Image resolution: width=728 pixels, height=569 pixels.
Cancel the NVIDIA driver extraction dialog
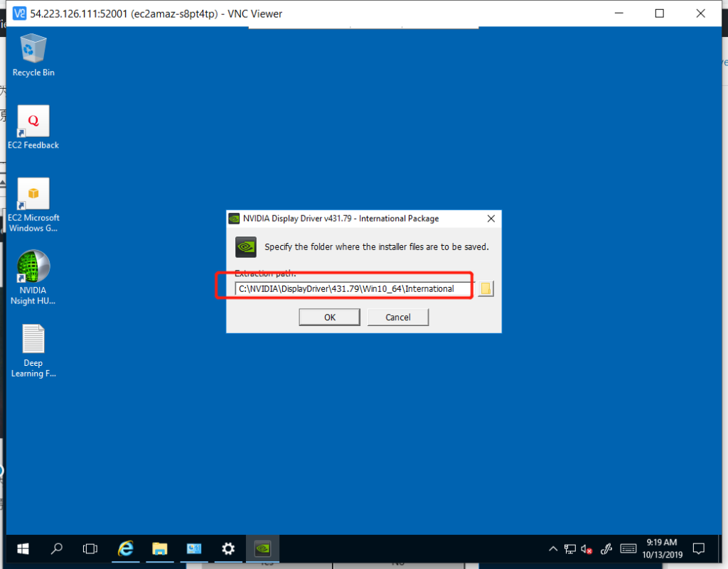pyautogui.click(x=398, y=318)
